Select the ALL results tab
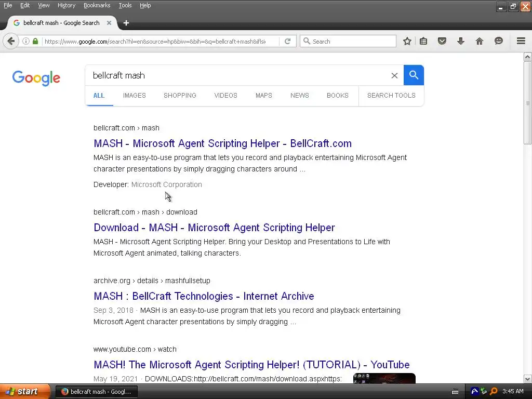 click(x=99, y=96)
